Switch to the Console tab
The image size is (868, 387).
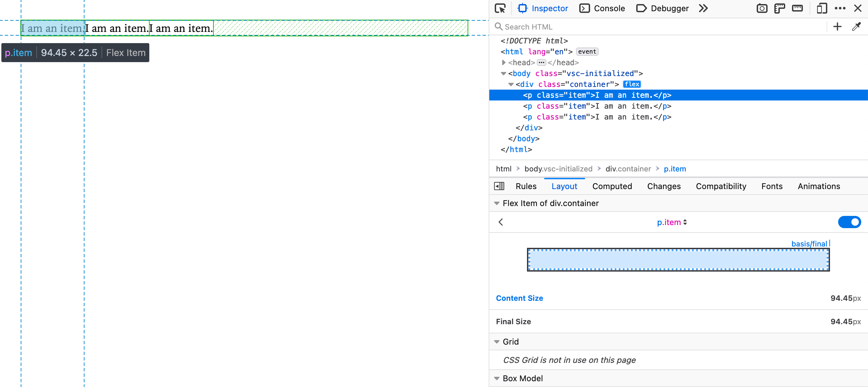coord(609,8)
